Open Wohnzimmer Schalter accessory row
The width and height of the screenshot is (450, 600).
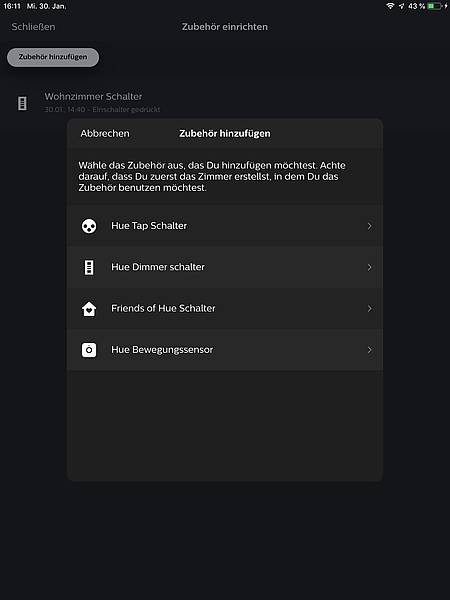[225, 103]
